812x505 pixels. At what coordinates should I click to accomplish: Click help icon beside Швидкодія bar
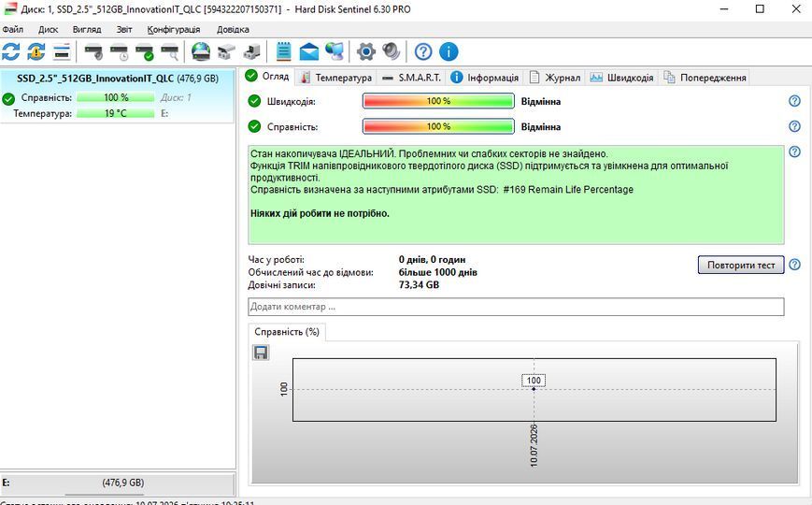[794, 101]
